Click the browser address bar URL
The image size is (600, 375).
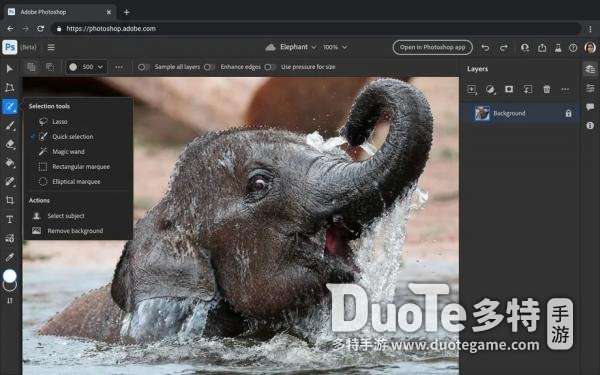tap(111, 29)
